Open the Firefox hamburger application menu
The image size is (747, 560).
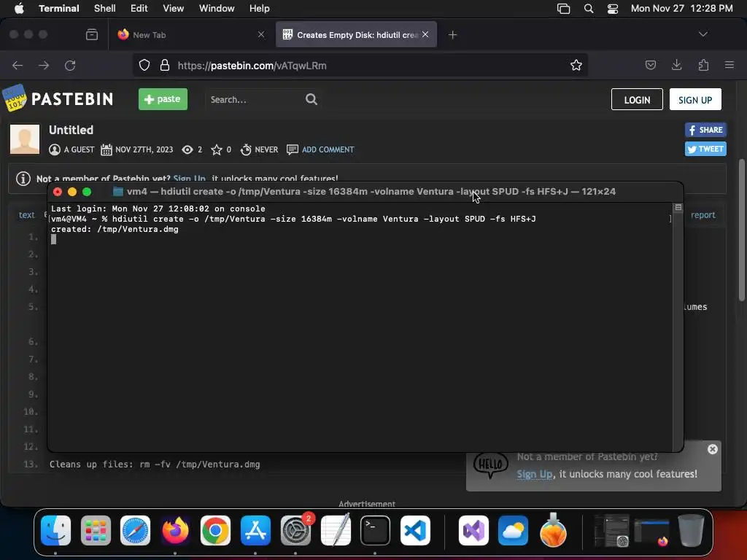click(729, 65)
